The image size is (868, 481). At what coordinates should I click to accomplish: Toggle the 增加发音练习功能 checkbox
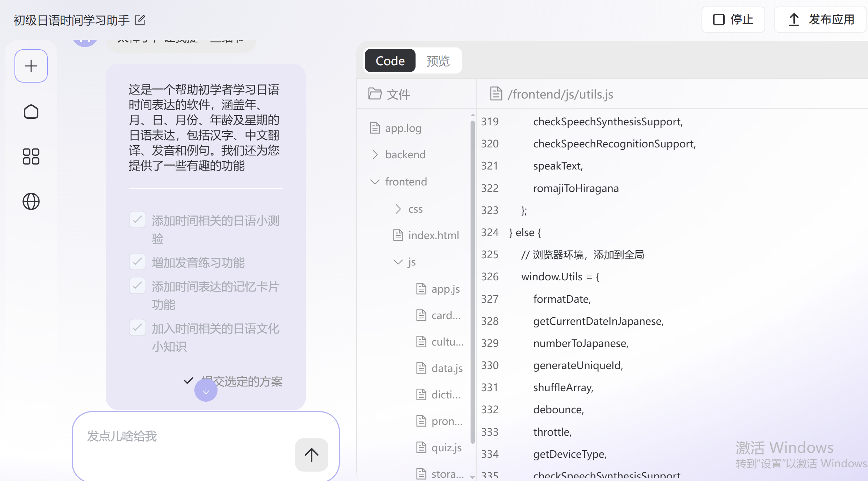pyautogui.click(x=138, y=262)
